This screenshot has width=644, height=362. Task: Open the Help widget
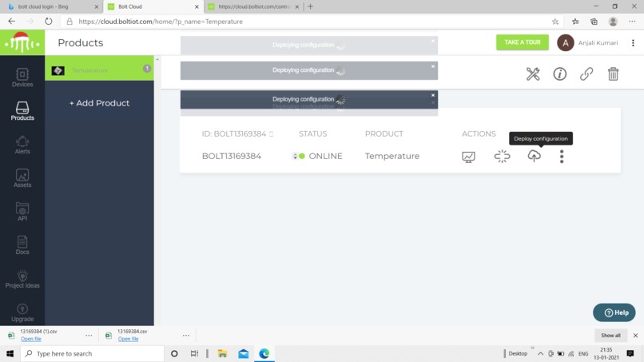pyautogui.click(x=614, y=312)
